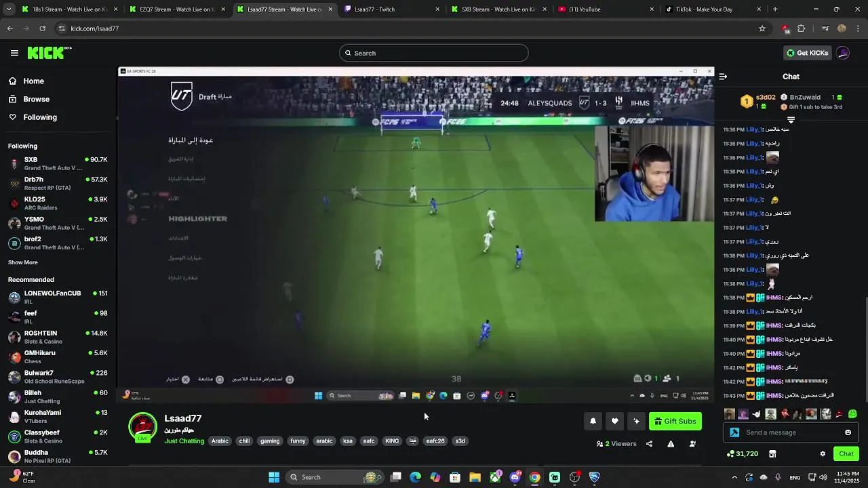Show hidden system tray icons chevron
The height and width of the screenshot is (488, 868).
(734, 477)
